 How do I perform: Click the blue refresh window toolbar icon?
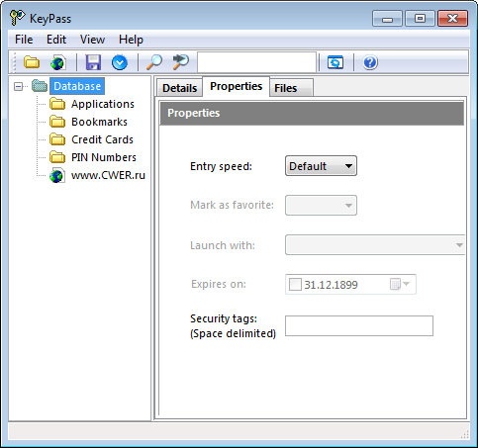[335, 62]
